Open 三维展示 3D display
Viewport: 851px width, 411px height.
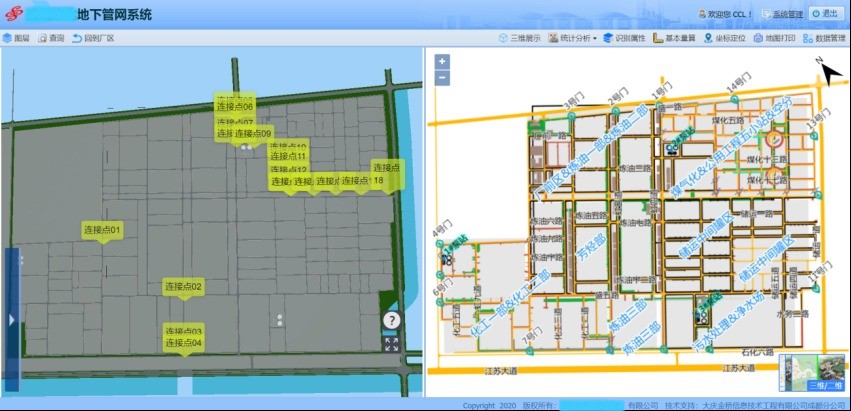click(x=519, y=39)
